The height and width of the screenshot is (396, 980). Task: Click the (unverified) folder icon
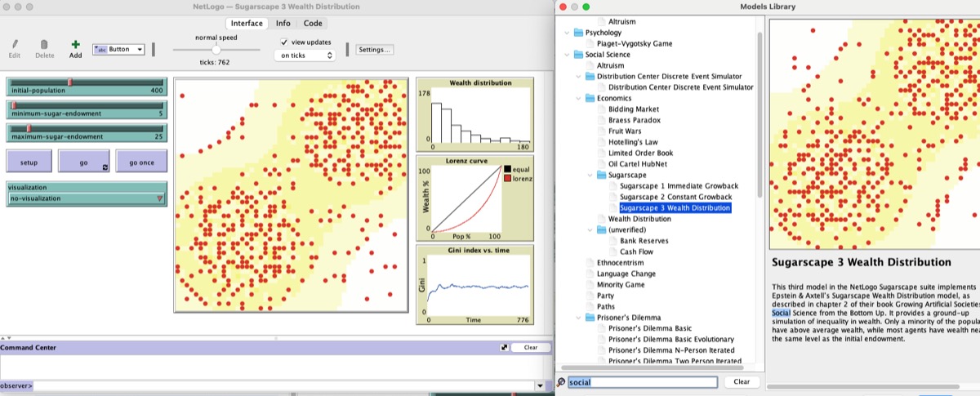[601, 229]
